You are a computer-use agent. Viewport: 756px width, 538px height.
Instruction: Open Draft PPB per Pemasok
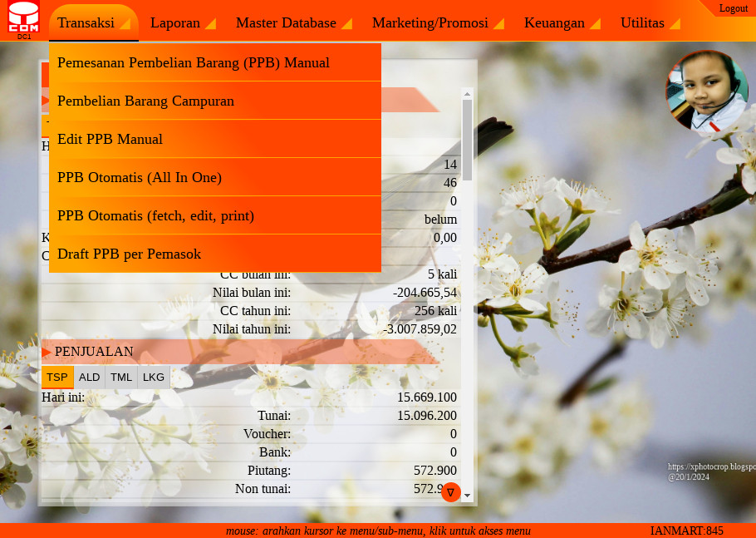pyautogui.click(x=129, y=254)
